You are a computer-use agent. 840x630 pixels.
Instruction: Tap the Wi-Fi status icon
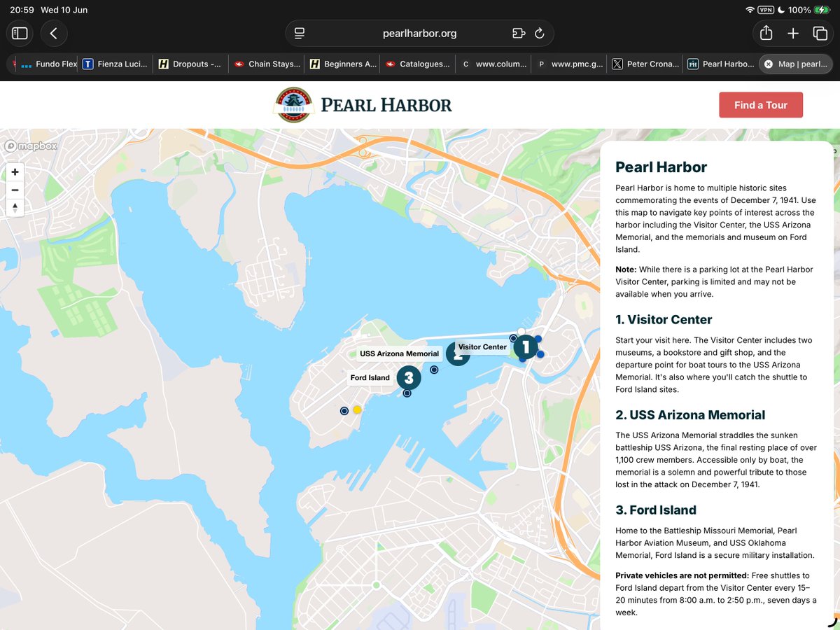coord(750,10)
